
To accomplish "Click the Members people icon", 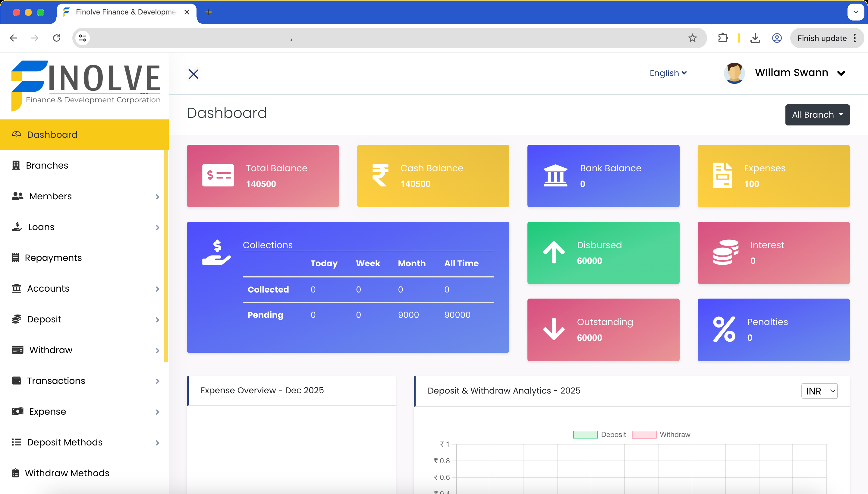I will click(17, 196).
